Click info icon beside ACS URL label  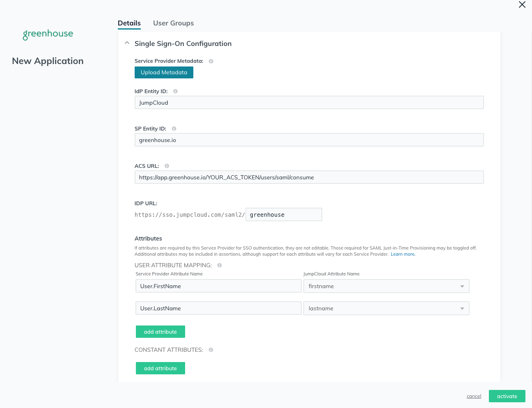point(167,166)
